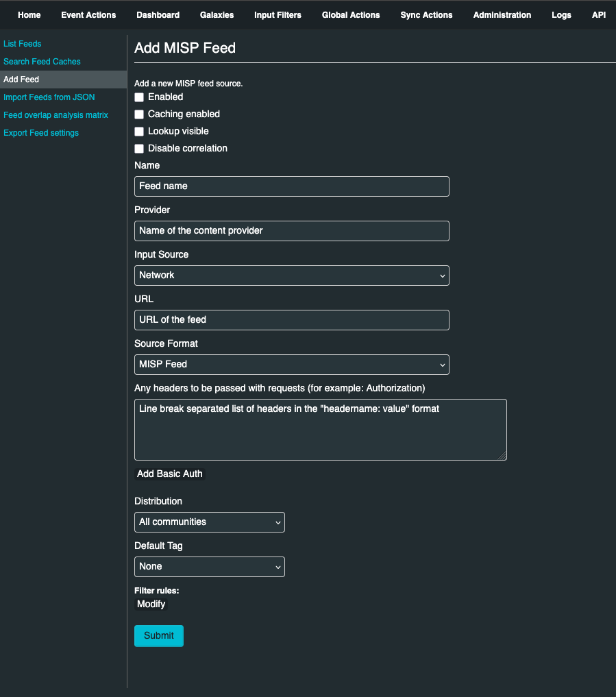Open Import Feeds from JSON link
The height and width of the screenshot is (697, 616).
tap(49, 97)
